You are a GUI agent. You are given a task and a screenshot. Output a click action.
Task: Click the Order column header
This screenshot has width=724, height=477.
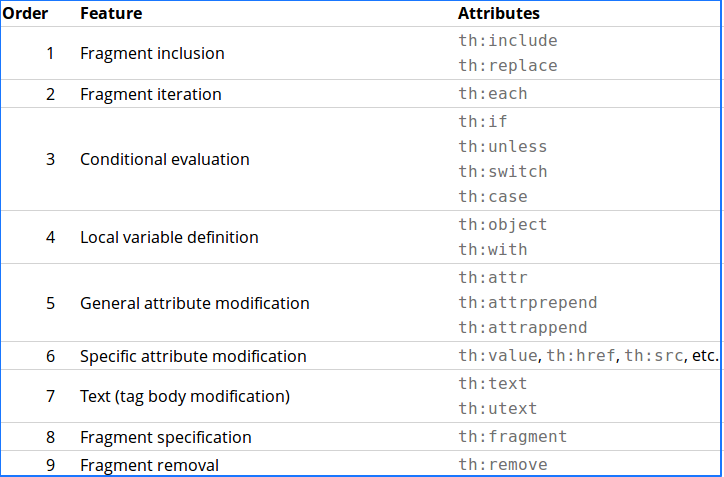(x=25, y=13)
